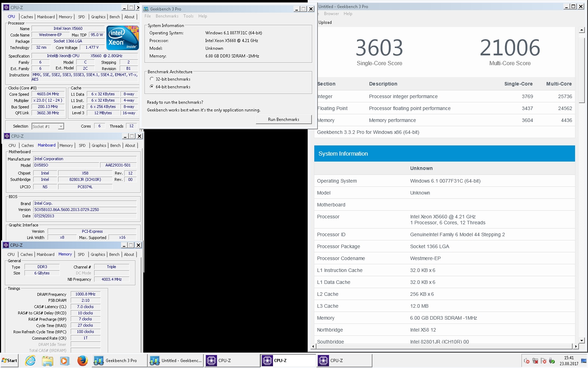
Task: Open the Bench tab in the Memory CPU-Z window
Action: pyautogui.click(x=114, y=254)
